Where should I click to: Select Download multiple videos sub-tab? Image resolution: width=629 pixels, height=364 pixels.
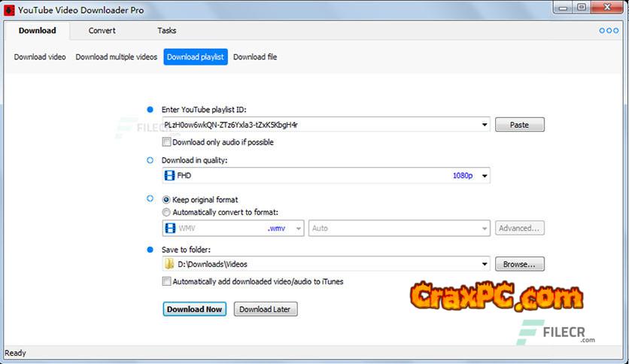pyautogui.click(x=117, y=57)
